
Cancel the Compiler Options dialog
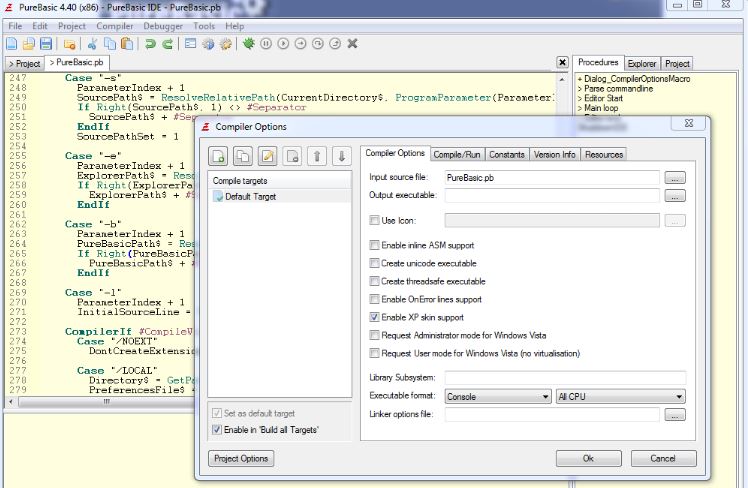point(664,458)
